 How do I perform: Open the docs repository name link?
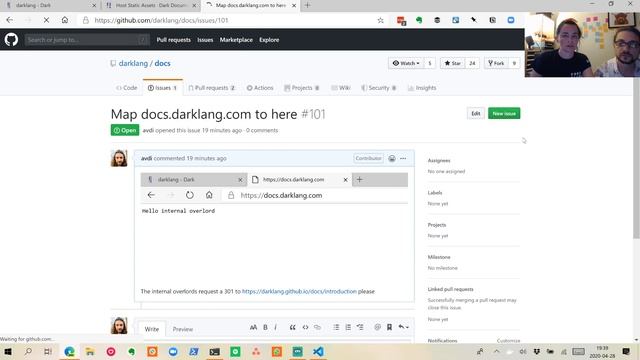tap(162, 63)
